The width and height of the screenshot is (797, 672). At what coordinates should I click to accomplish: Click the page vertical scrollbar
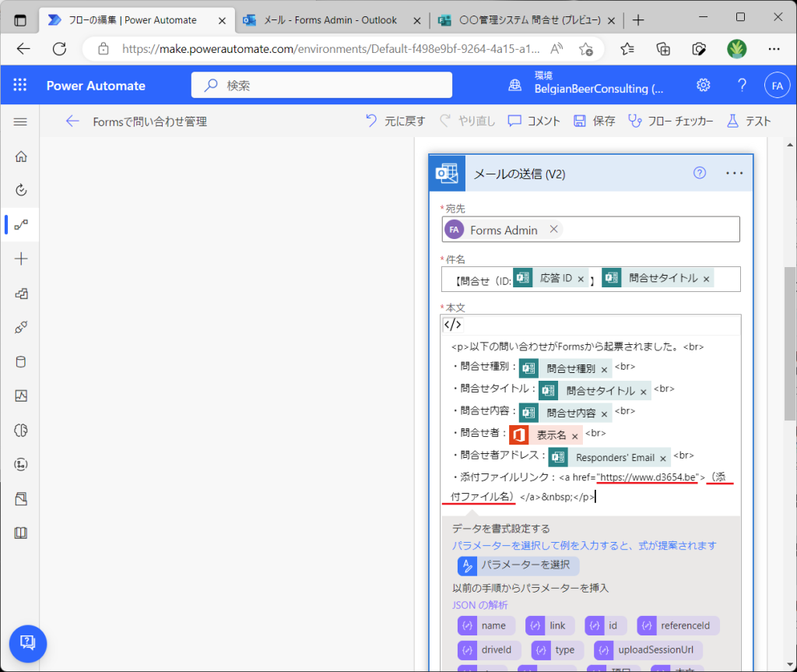(x=790, y=344)
